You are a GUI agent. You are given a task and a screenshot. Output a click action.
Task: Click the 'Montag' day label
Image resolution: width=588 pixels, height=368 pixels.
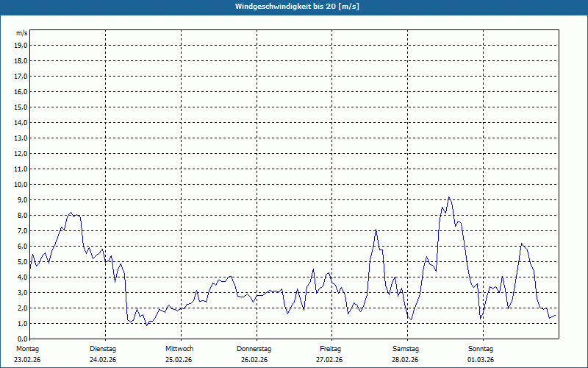pos(26,349)
